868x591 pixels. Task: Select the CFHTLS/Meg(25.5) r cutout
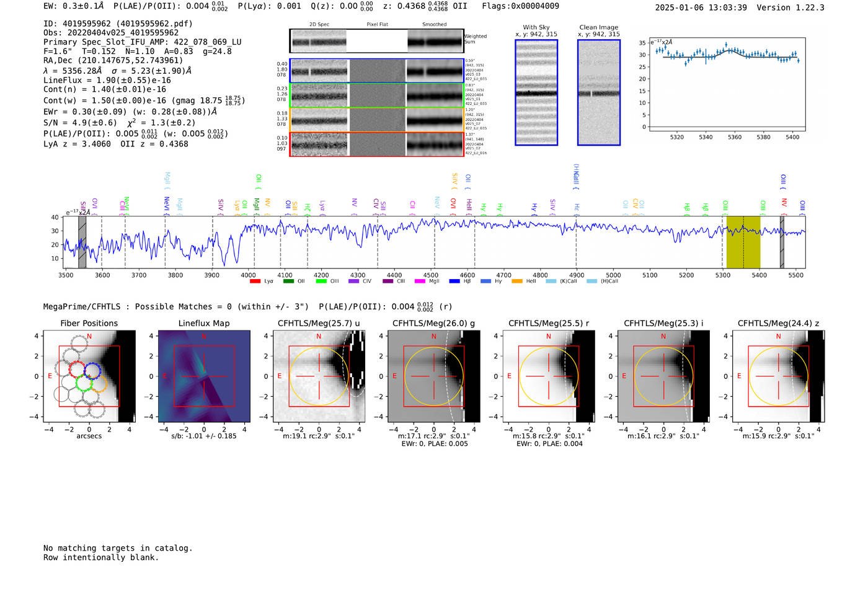pos(549,376)
